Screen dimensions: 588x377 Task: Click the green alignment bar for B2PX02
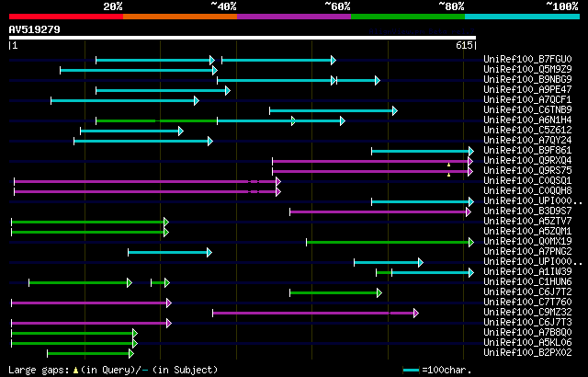(x=88, y=354)
